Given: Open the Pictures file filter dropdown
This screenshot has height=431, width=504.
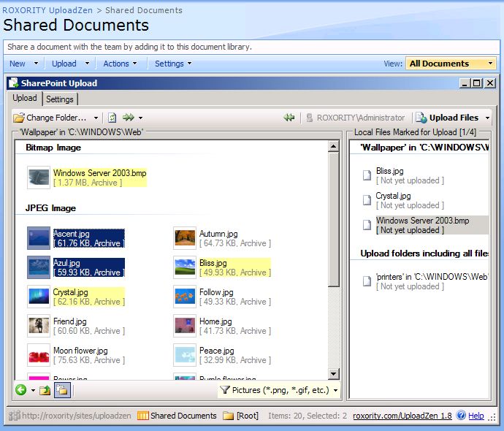Looking at the screenshot, I should pyautogui.click(x=279, y=390).
